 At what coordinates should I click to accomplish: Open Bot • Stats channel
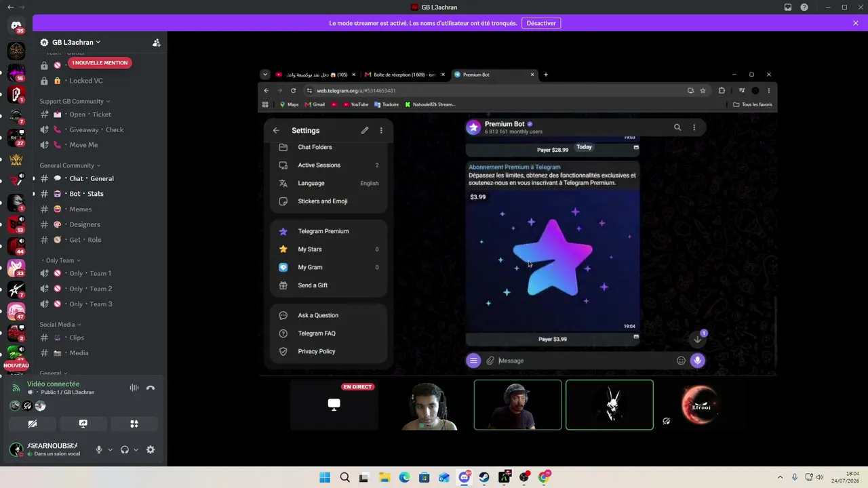tap(99, 194)
